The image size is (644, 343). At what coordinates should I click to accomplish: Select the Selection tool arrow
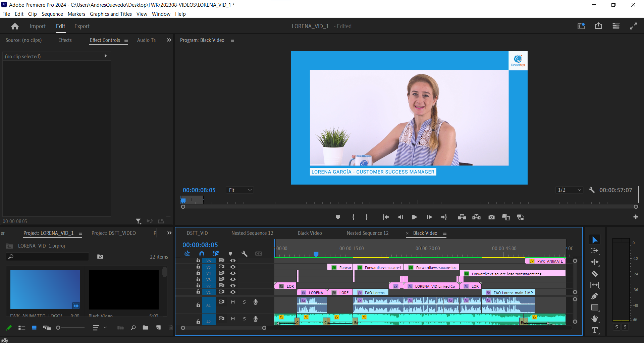pyautogui.click(x=595, y=240)
